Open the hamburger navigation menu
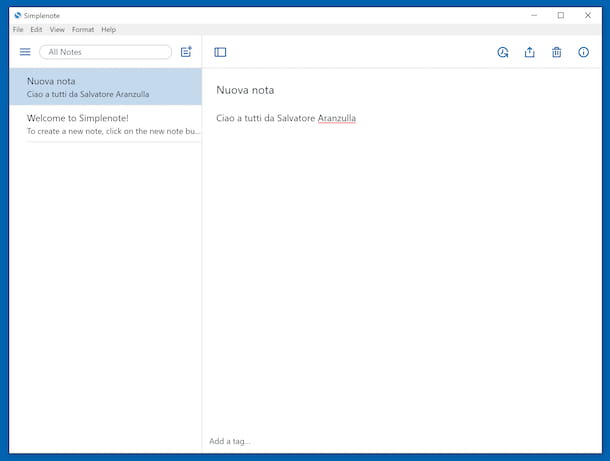 tap(25, 52)
